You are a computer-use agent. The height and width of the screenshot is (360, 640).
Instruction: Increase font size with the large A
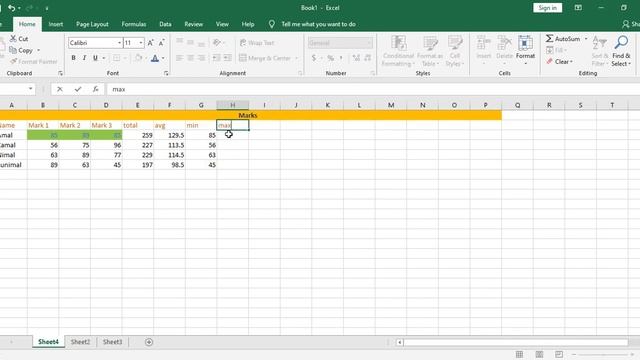[x=150, y=43]
